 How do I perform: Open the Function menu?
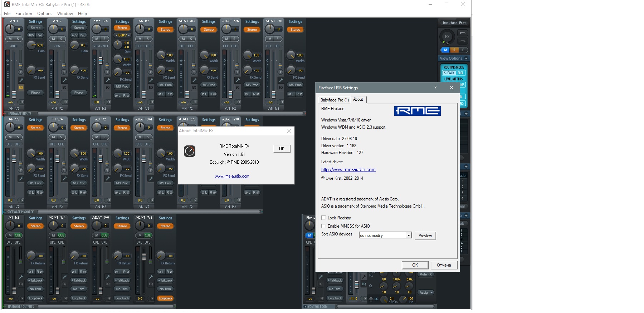[x=24, y=14]
